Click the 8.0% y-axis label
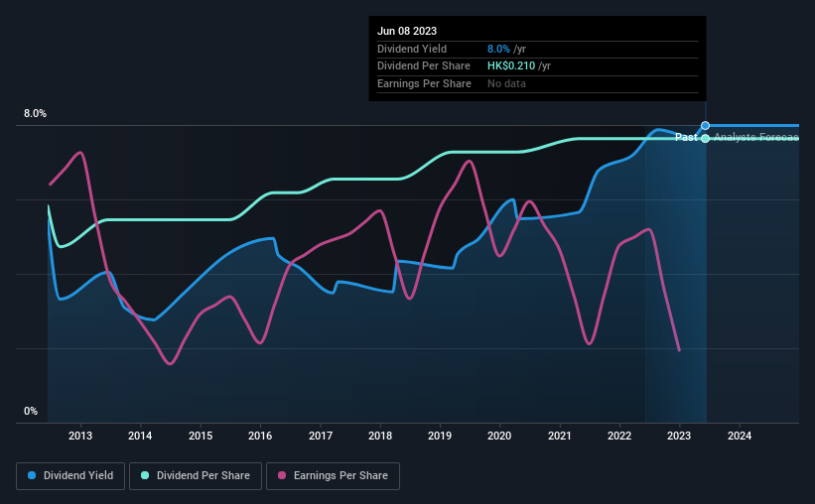Screen dimensions: 815x504 coord(36,114)
